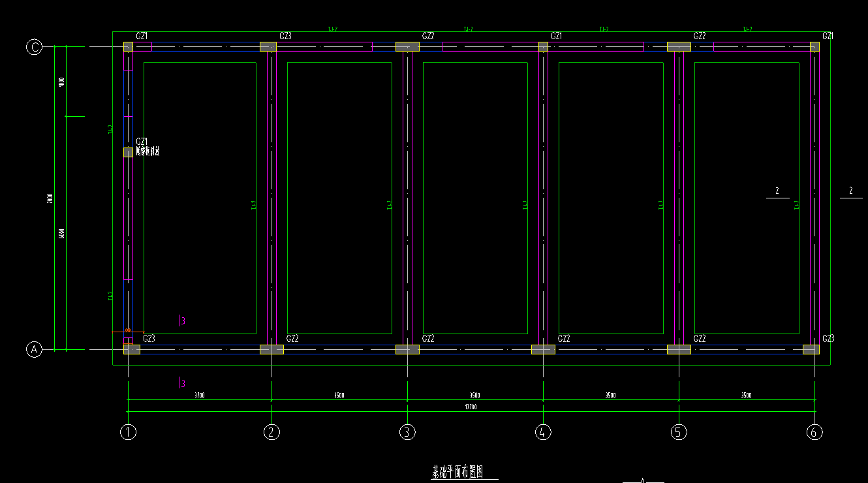The height and width of the screenshot is (483, 868).
Task: Pick the mid-span column block on axis 1
Action: (x=128, y=152)
